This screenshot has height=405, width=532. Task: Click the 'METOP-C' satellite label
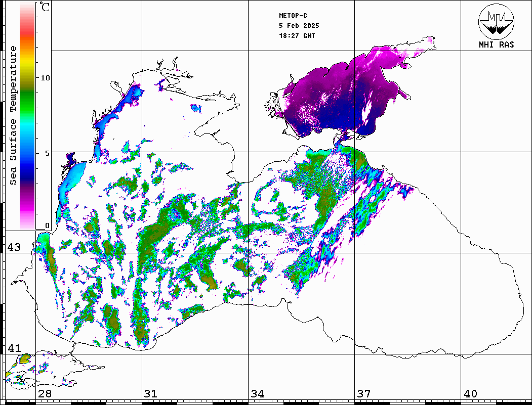click(x=293, y=16)
